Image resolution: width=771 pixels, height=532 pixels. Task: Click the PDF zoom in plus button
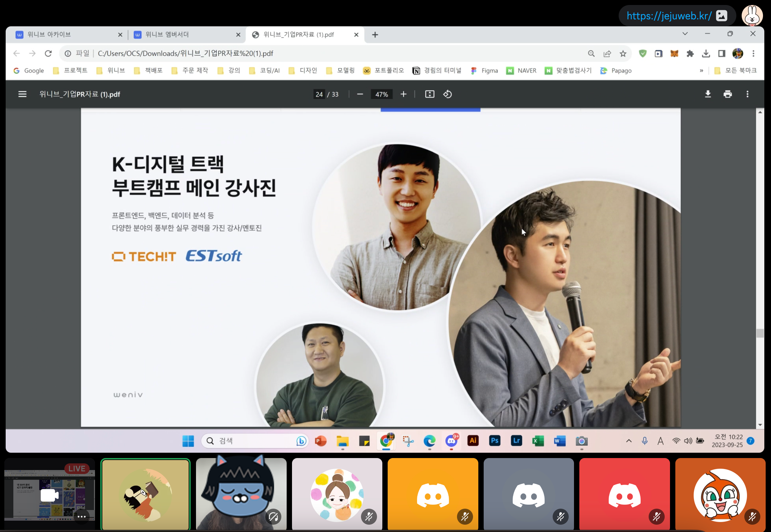click(403, 94)
